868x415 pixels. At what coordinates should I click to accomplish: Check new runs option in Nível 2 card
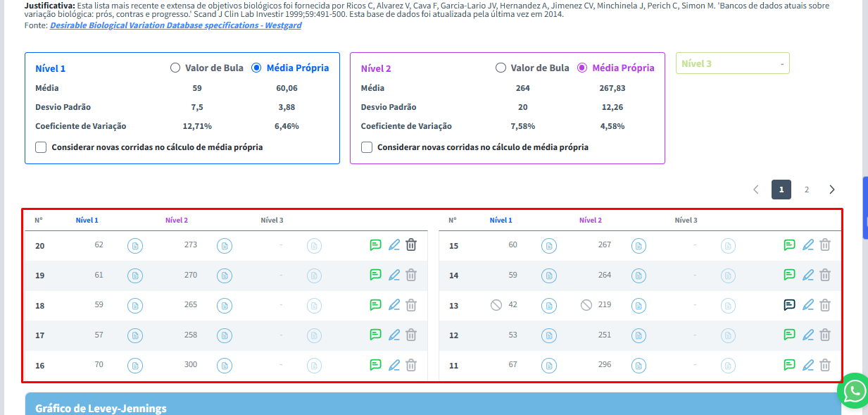tap(367, 147)
